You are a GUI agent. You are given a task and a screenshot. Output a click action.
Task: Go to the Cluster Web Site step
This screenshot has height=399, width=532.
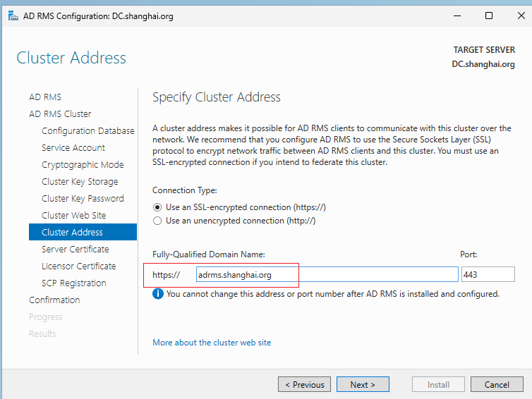(x=73, y=215)
